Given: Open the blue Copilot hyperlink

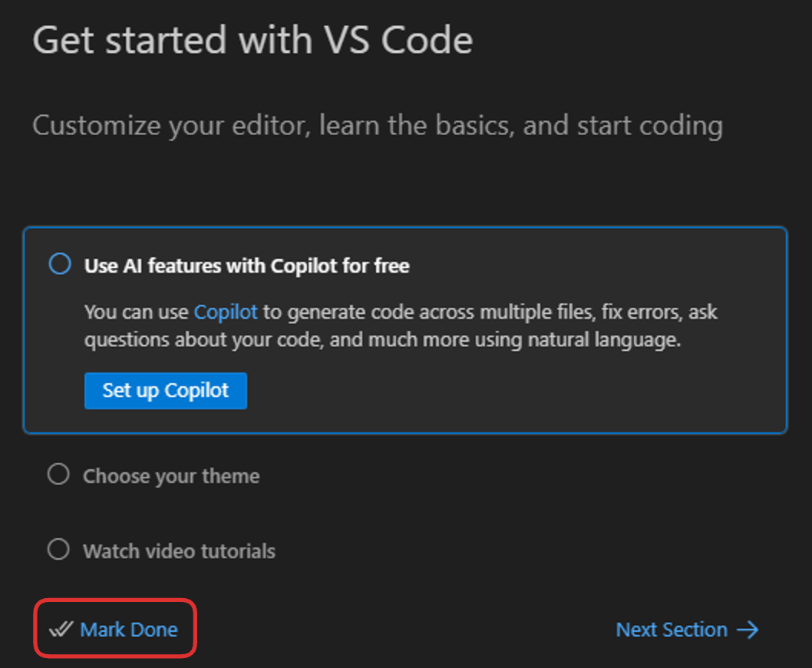Looking at the screenshot, I should [226, 313].
